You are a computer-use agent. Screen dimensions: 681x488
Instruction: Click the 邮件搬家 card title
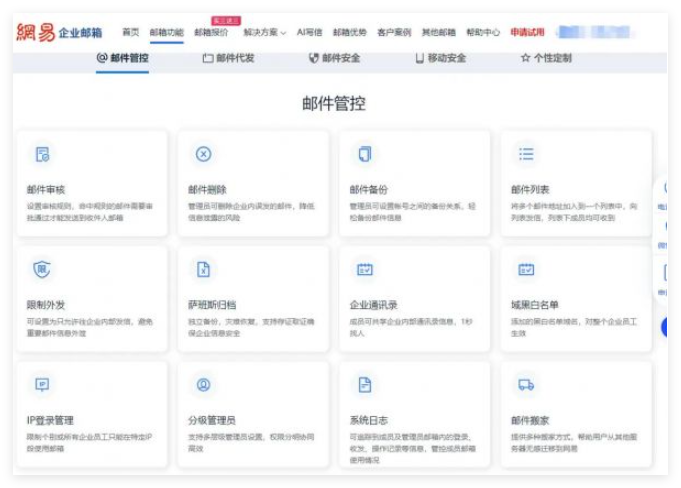click(530, 420)
